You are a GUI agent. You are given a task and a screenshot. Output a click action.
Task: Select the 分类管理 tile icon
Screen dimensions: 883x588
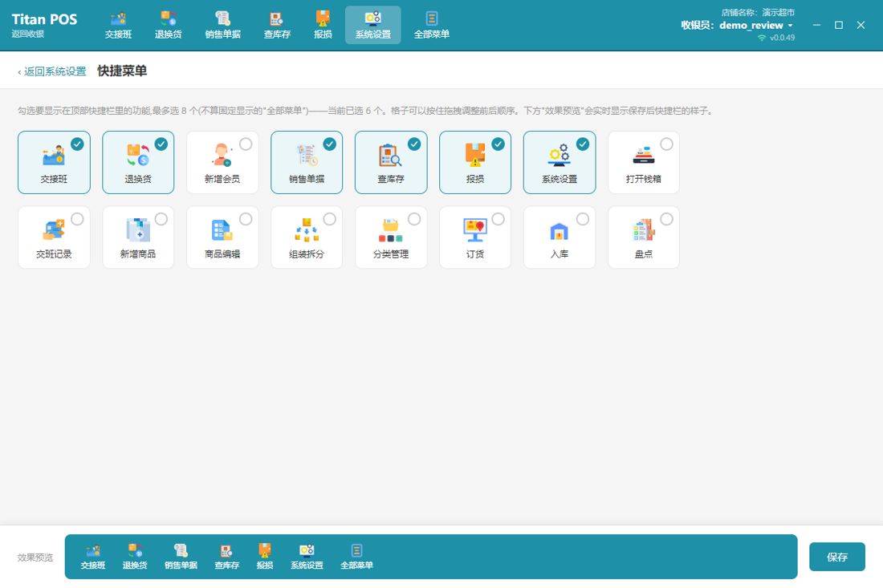point(391,230)
